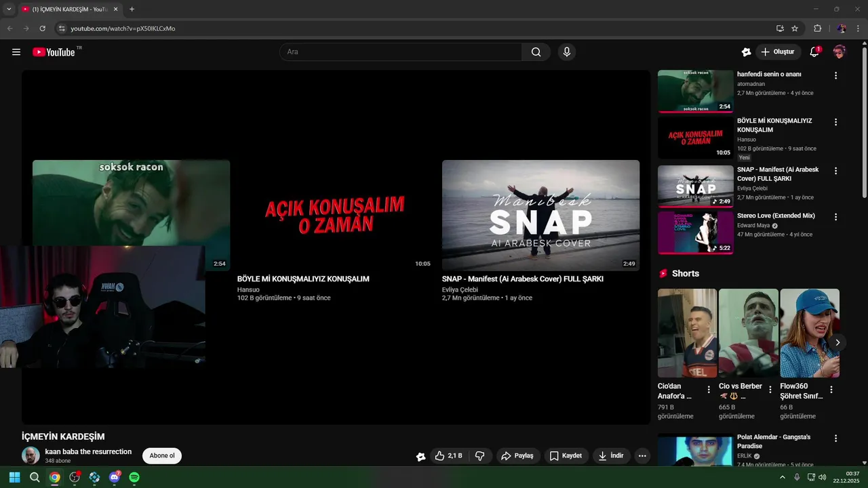Image resolution: width=868 pixels, height=488 pixels.
Task: View site information icon in address bar
Action: coord(62,28)
